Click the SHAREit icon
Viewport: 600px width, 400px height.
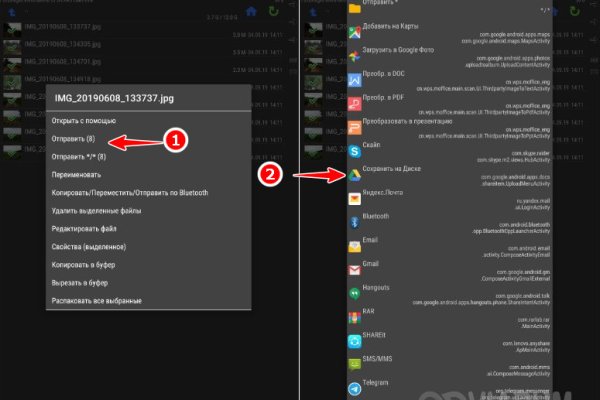[x=355, y=341]
